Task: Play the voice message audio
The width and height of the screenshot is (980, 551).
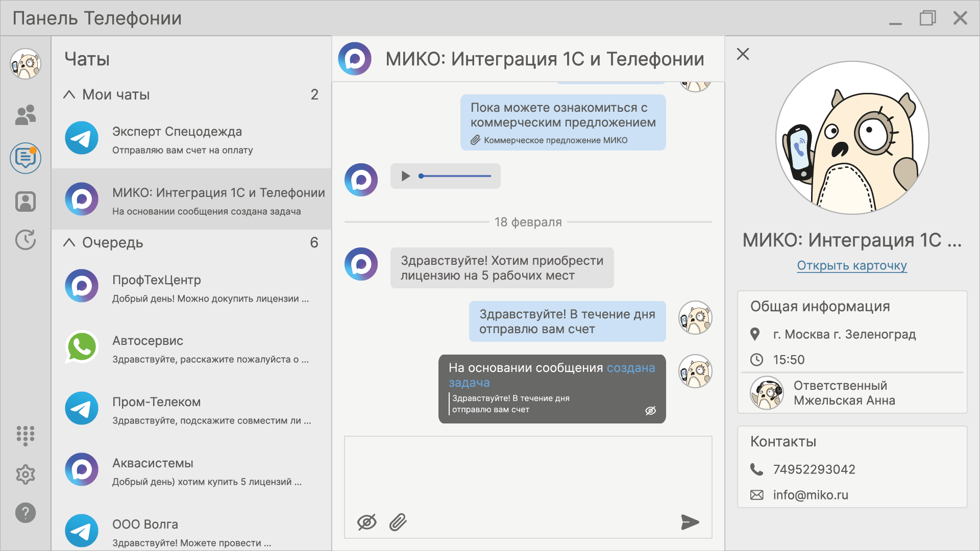Action: pos(406,176)
